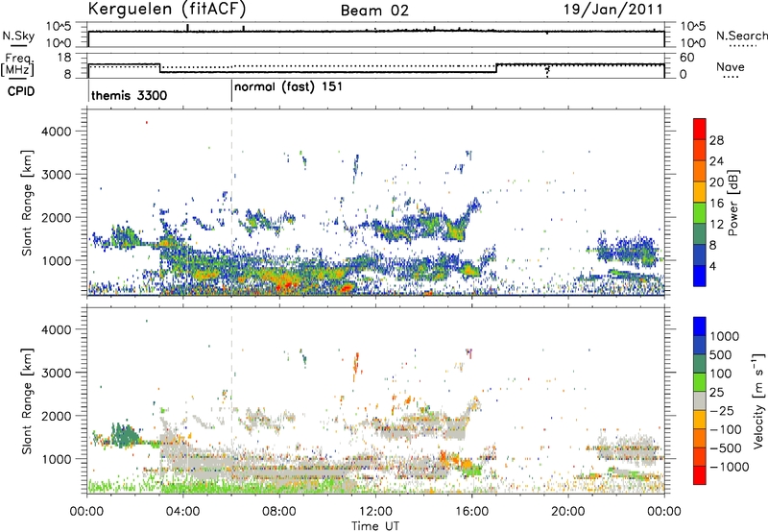
Task: Click the "−25" tick on the Velocity colorbar
Action: [x=721, y=411]
